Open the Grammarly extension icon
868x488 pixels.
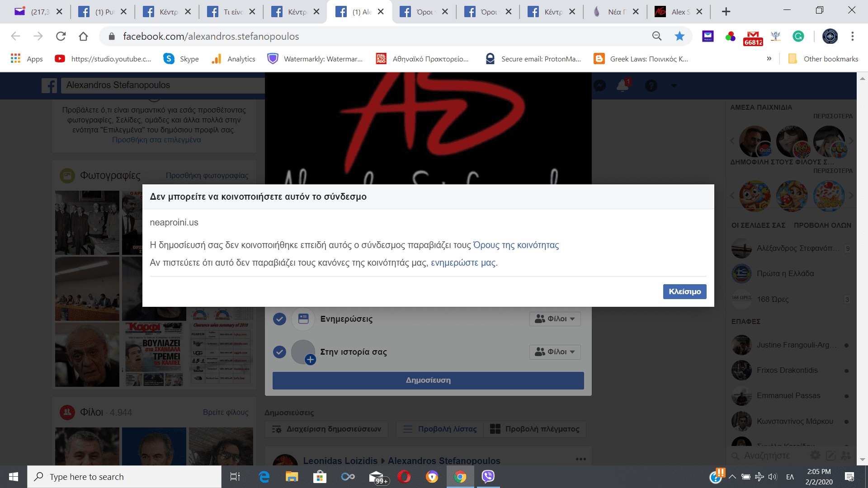(798, 36)
